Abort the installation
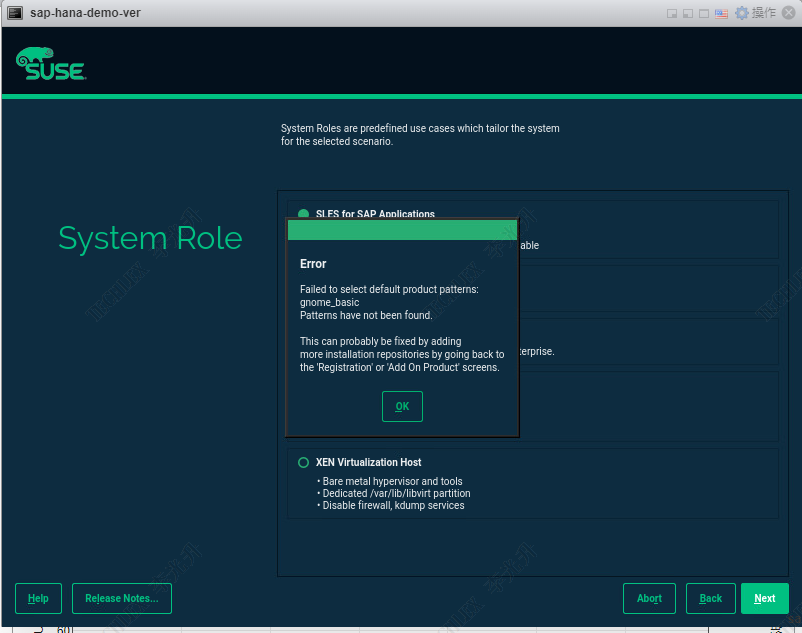The width and height of the screenshot is (802, 633). (649, 598)
